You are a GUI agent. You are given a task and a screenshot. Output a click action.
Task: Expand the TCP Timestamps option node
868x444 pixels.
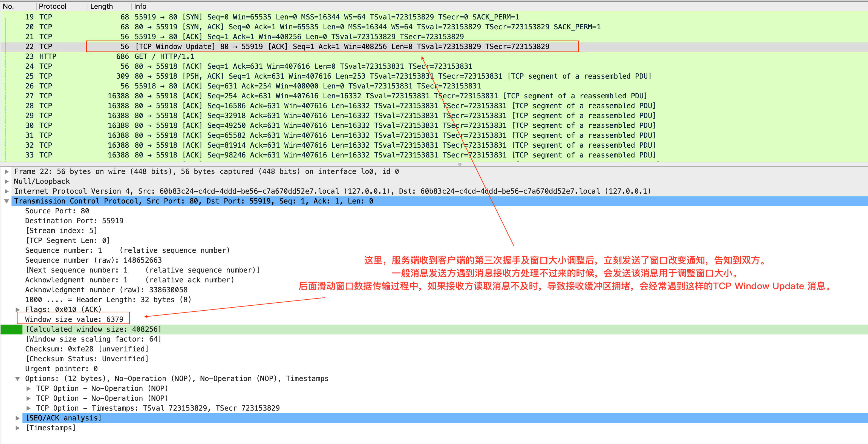coord(29,408)
